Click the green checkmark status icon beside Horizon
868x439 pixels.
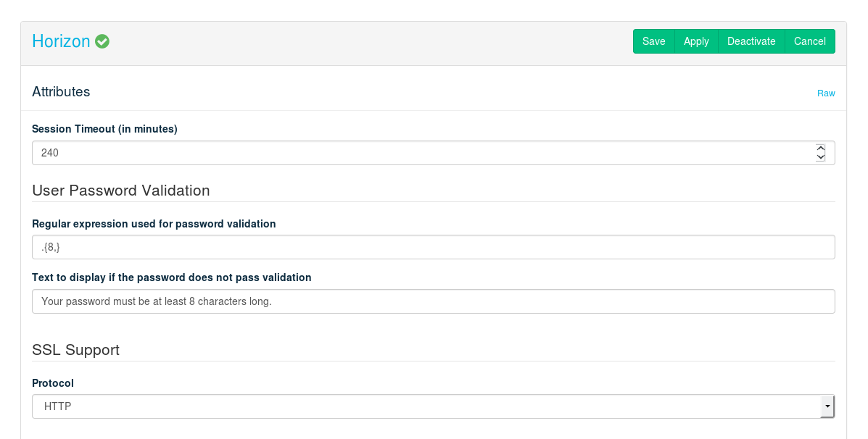coord(102,41)
